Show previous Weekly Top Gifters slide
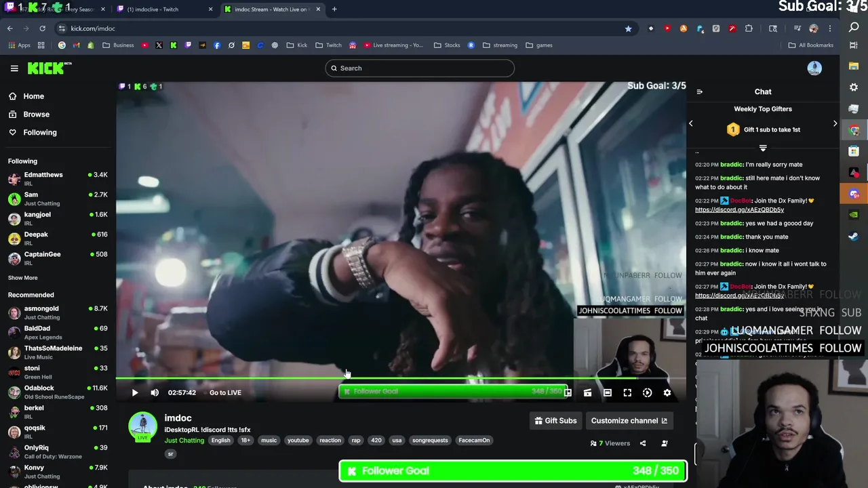This screenshot has width=868, height=488. point(691,123)
